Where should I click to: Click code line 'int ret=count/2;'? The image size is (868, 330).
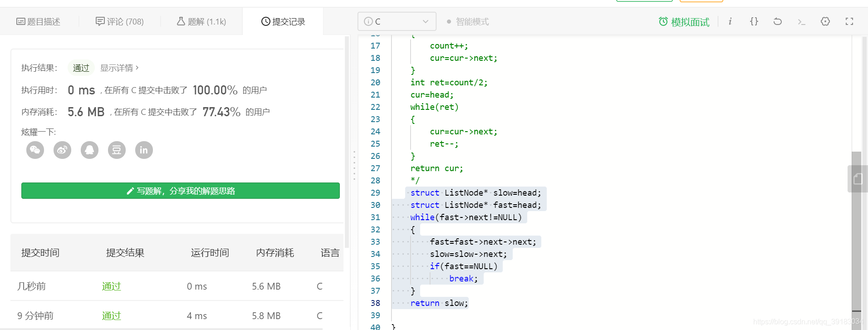pyautogui.click(x=449, y=83)
